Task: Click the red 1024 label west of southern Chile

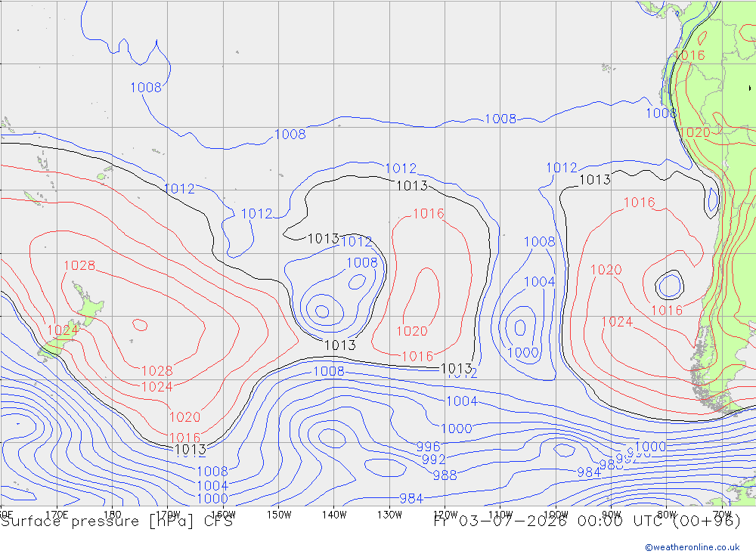Action: tap(617, 322)
